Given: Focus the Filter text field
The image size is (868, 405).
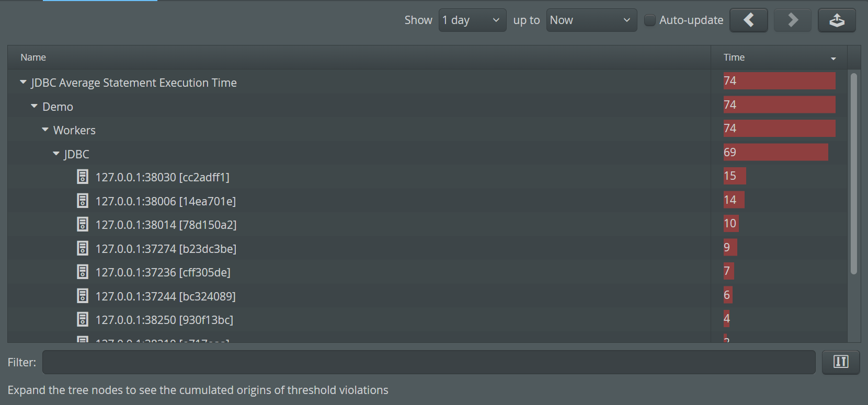Looking at the screenshot, I should 428,362.
